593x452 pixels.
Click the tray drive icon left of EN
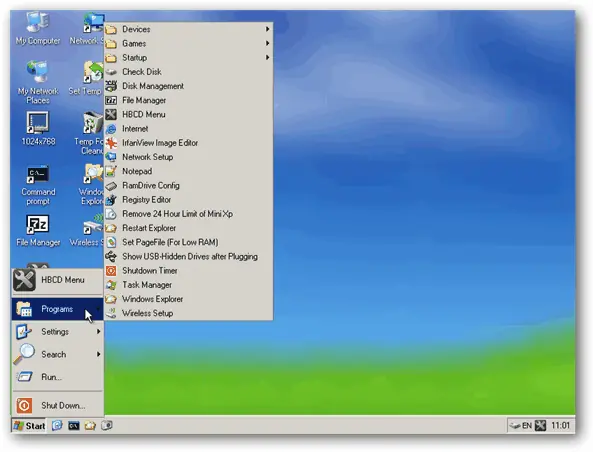coord(515,426)
